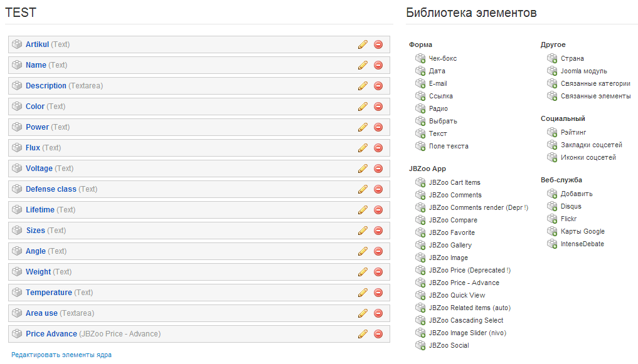Remove the Price Advance element

[x=378, y=334]
